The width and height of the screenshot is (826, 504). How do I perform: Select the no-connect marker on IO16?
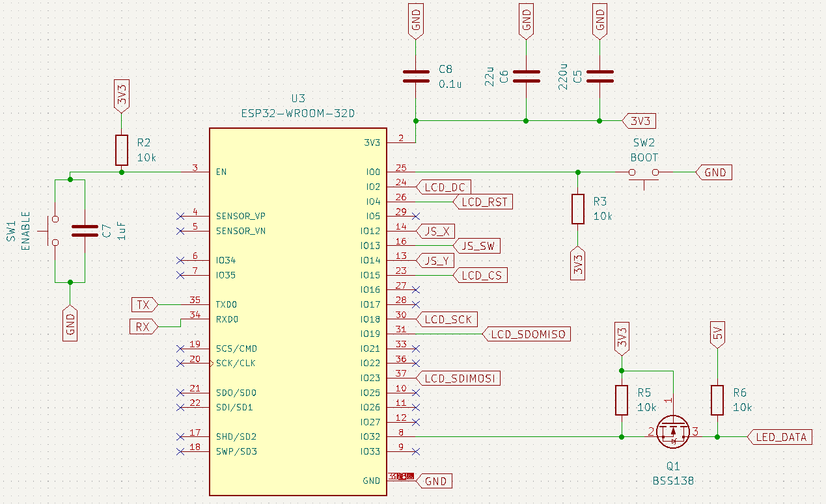tap(416, 289)
